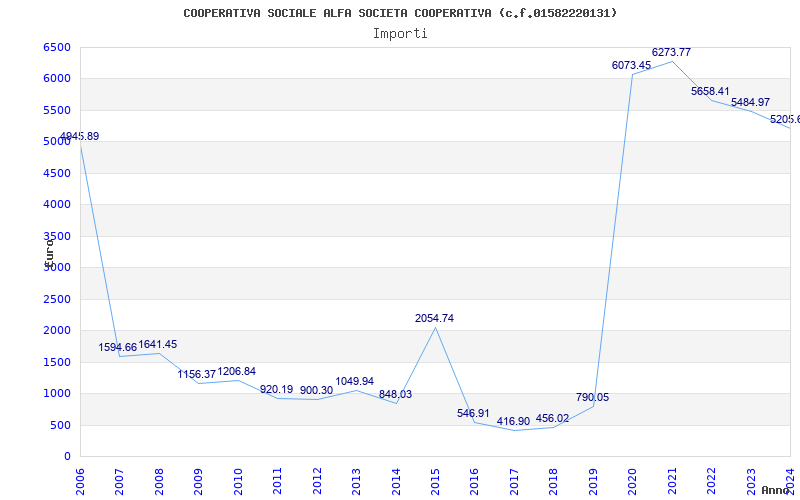Click the 6073.45 data label
This screenshot has height=500, width=800.
pos(632,65)
